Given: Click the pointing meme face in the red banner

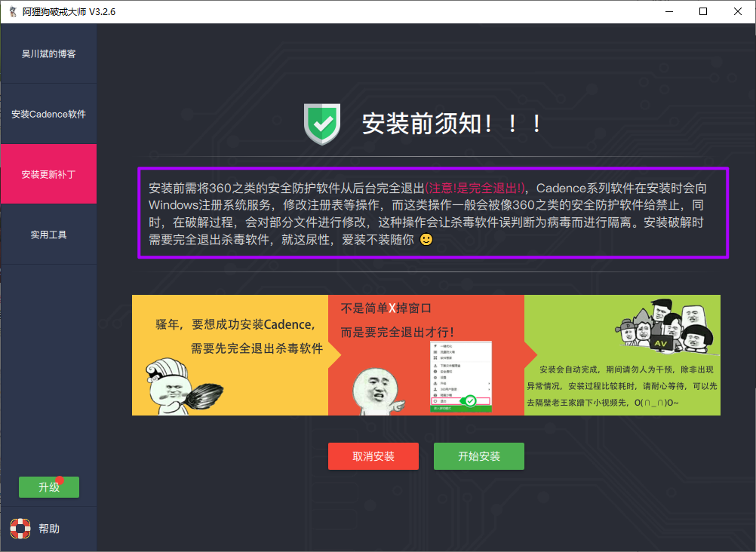Looking at the screenshot, I should coord(379,391).
